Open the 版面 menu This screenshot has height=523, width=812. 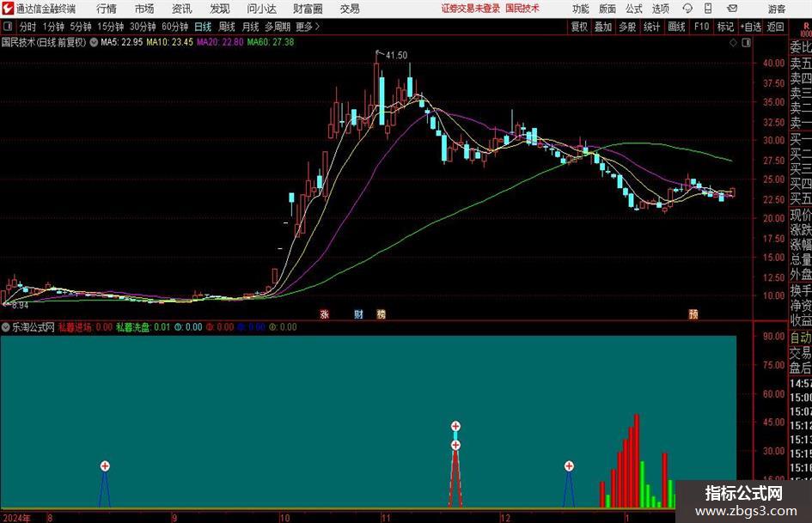click(607, 9)
